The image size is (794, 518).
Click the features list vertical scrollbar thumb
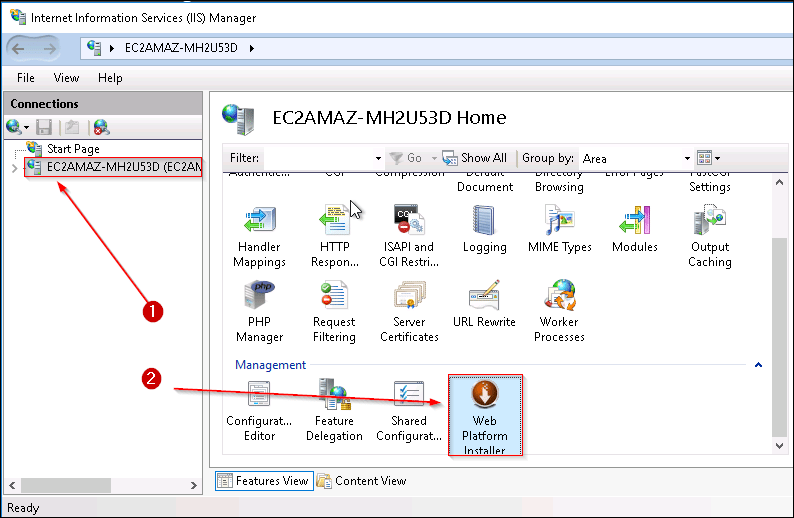pyautogui.click(x=779, y=336)
